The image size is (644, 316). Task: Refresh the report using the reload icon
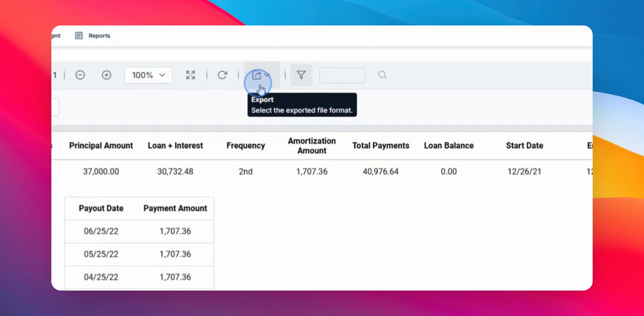(x=222, y=75)
